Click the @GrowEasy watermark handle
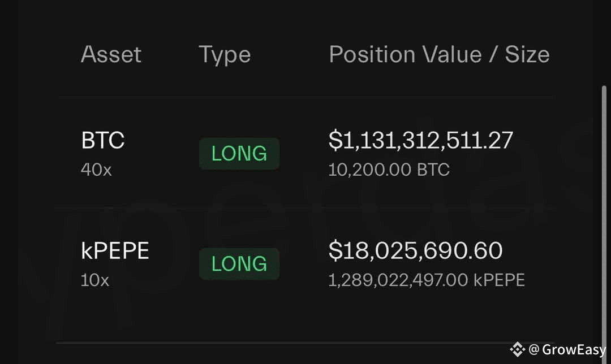 [x=567, y=350]
